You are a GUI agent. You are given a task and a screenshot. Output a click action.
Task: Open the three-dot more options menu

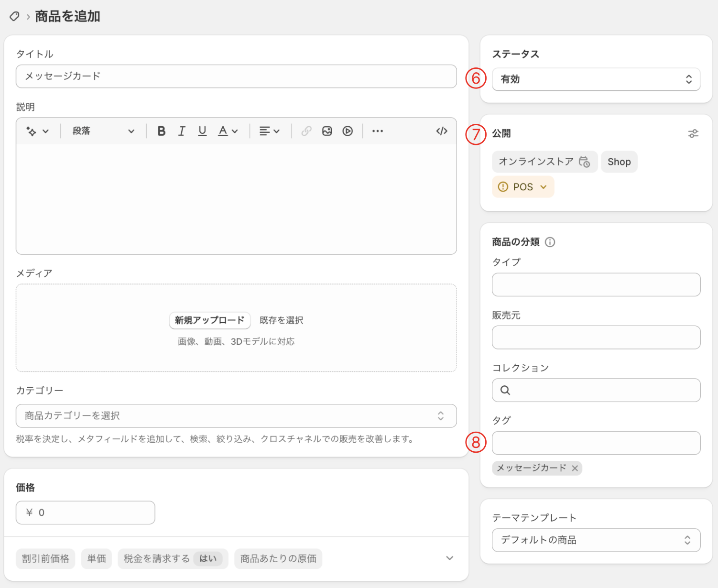(x=378, y=131)
